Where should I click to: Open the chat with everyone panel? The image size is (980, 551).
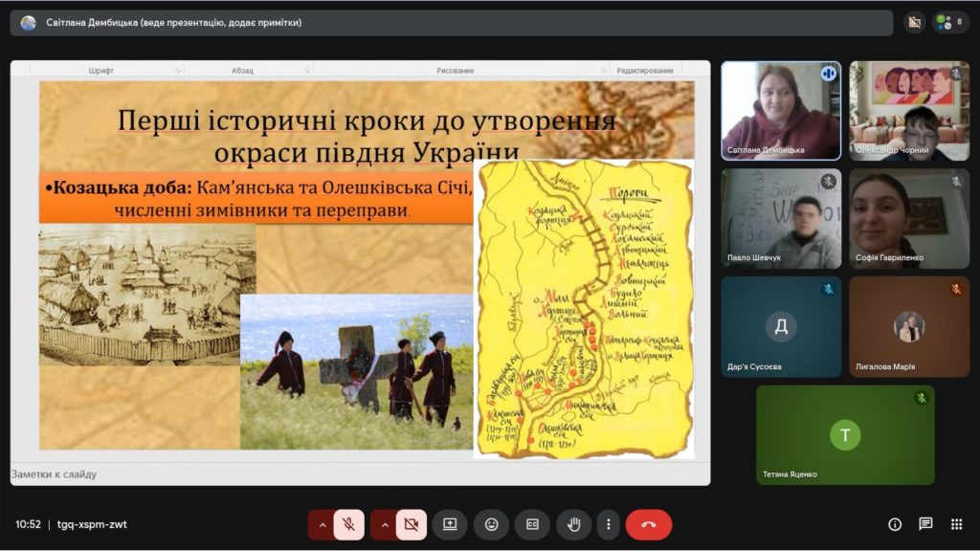(925, 524)
